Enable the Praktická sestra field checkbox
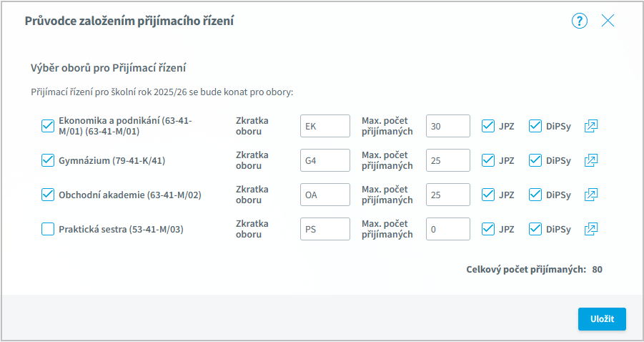The image size is (644, 342). (48, 229)
